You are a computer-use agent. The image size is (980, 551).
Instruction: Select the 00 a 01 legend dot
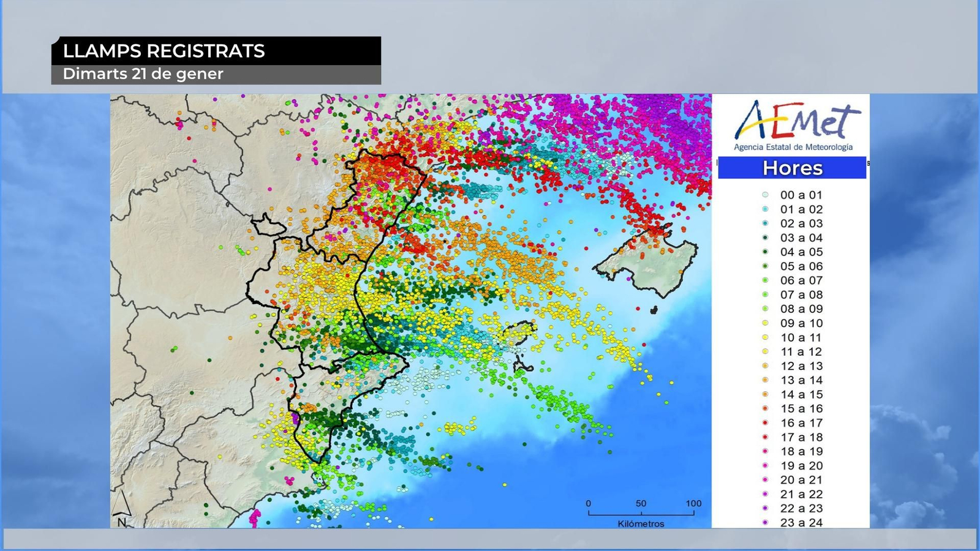(x=765, y=195)
